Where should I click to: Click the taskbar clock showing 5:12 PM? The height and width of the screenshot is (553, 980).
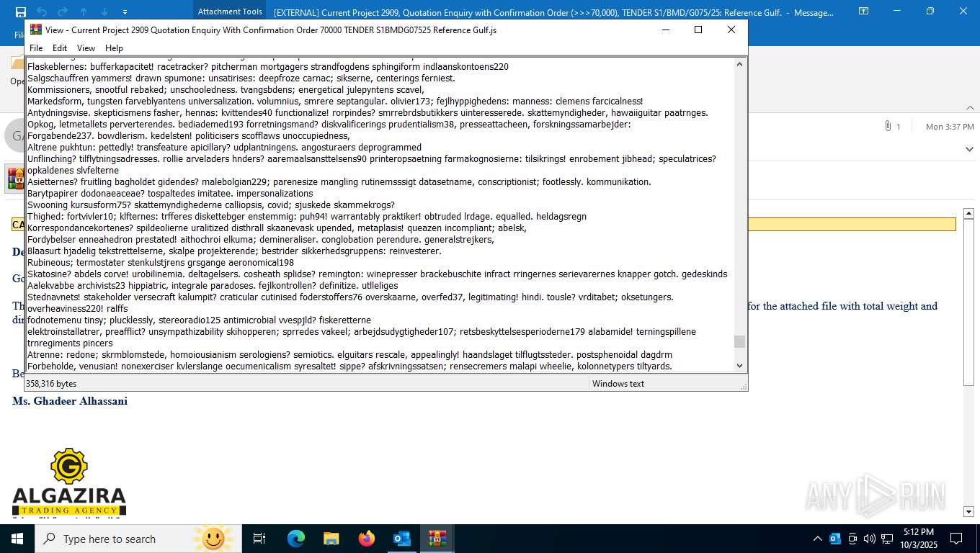917,539
